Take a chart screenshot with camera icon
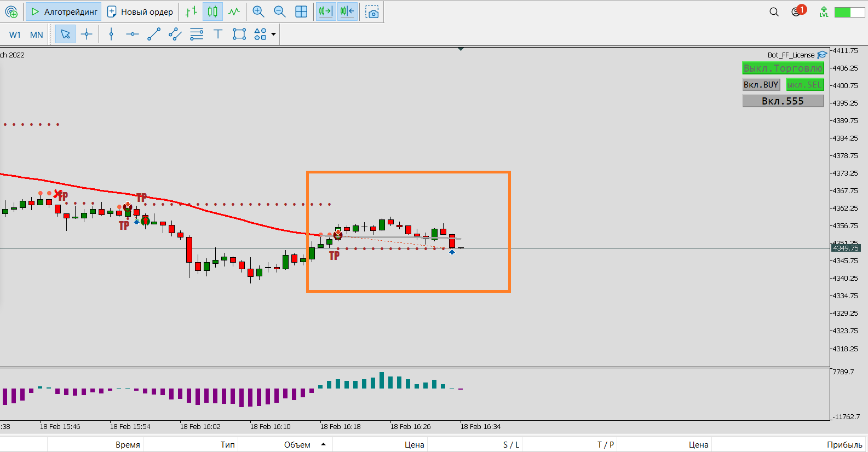Screen dimensions: 868x452 (372, 11)
